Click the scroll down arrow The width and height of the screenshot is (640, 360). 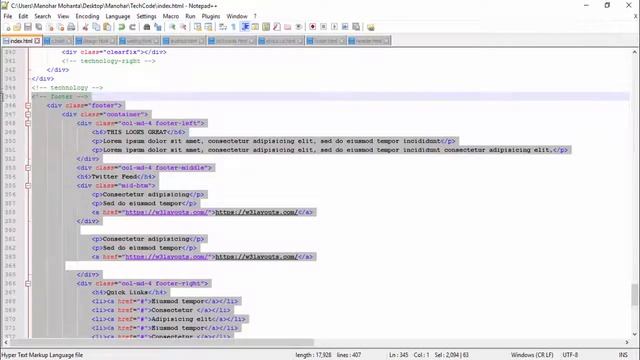tap(634, 334)
